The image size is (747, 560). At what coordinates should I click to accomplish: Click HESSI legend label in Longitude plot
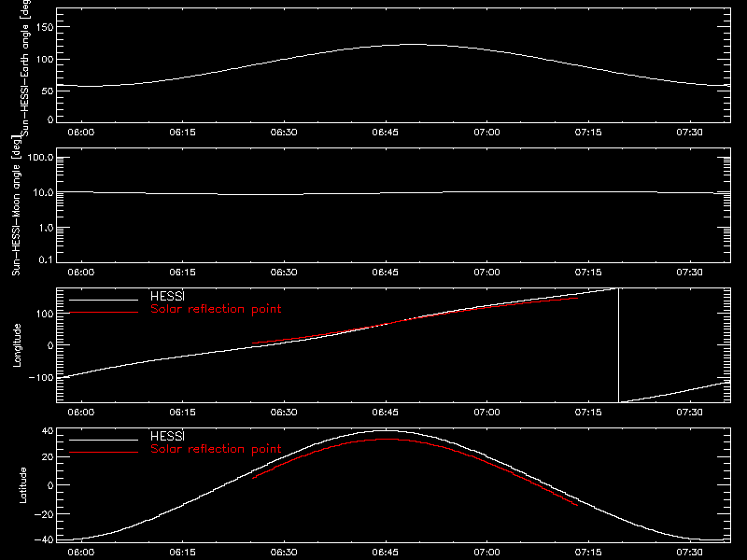click(x=167, y=296)
